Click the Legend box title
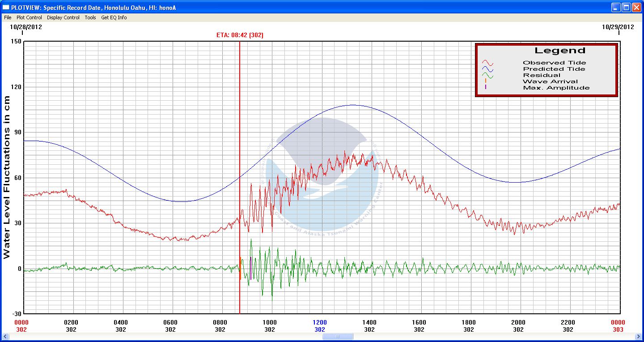Viewport: 644px width, 342px height. (x=559, y=51)
